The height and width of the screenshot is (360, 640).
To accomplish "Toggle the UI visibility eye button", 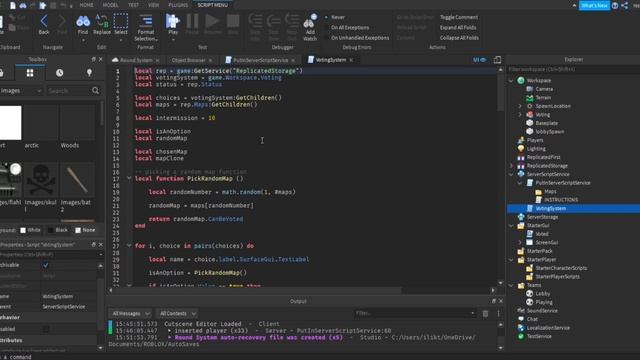I will click(x=480, y=60).
